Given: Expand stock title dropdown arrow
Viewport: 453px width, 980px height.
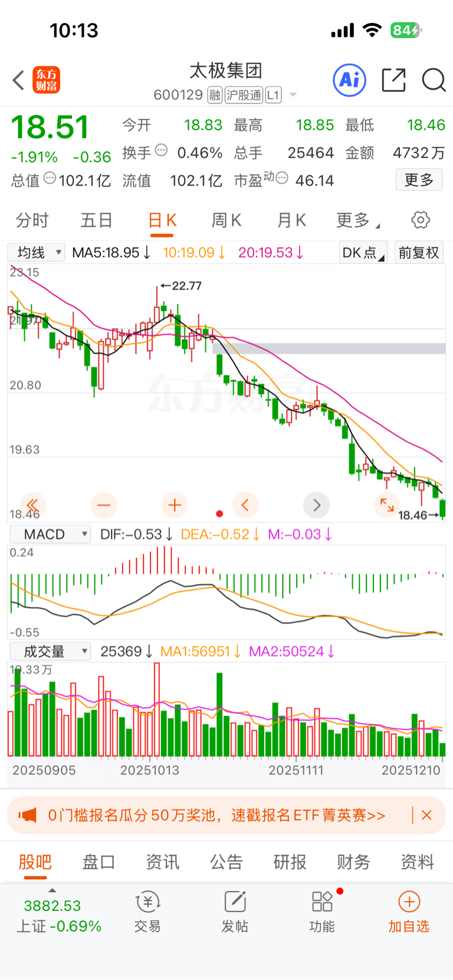Looking at the screenshot, I should (293, 95).
